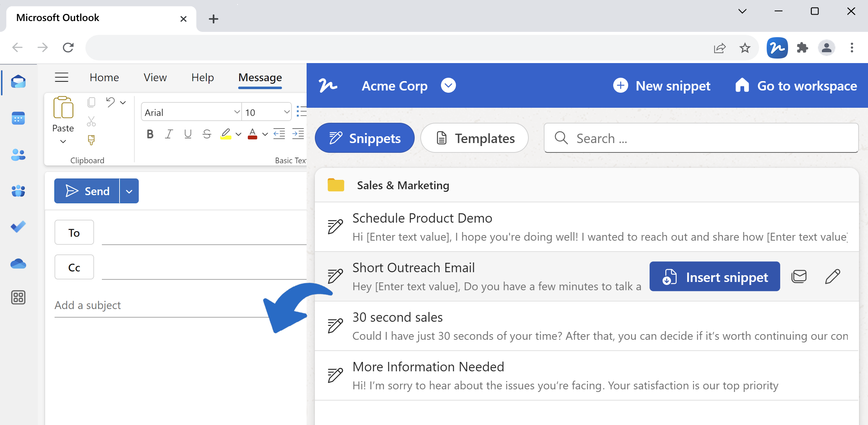The height and width of the screenshot is (425, 868).
Task: Select the 30 second sales snippet
Action: [x=587, y=326]
